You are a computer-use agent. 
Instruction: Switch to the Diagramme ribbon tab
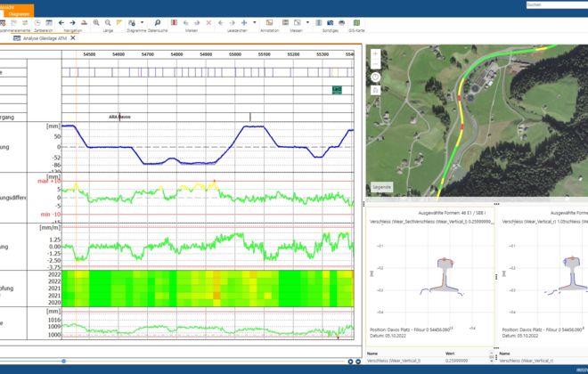(x=18, y=13)
